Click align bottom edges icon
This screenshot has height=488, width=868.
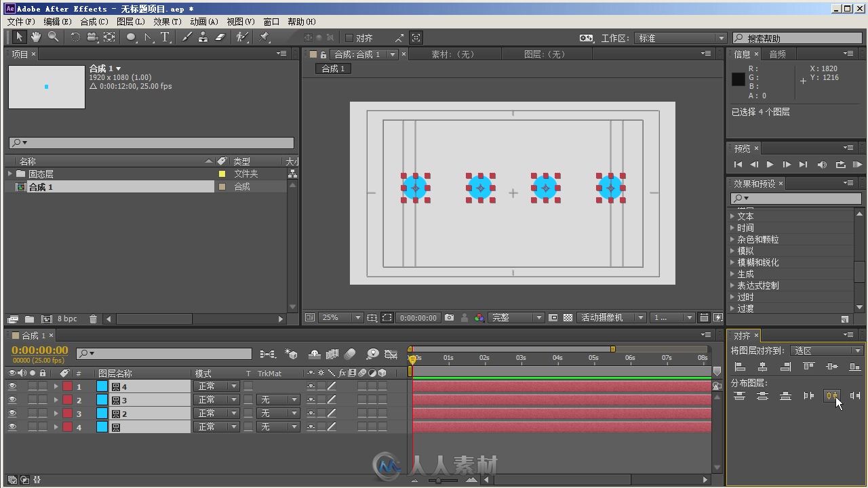tap(855, 367)
